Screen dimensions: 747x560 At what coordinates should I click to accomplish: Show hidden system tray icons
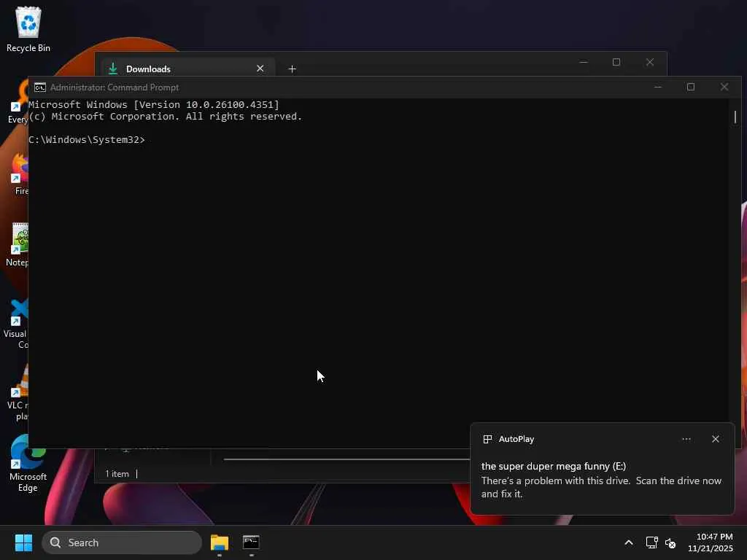pyautogui.click(x=629, y=542)
